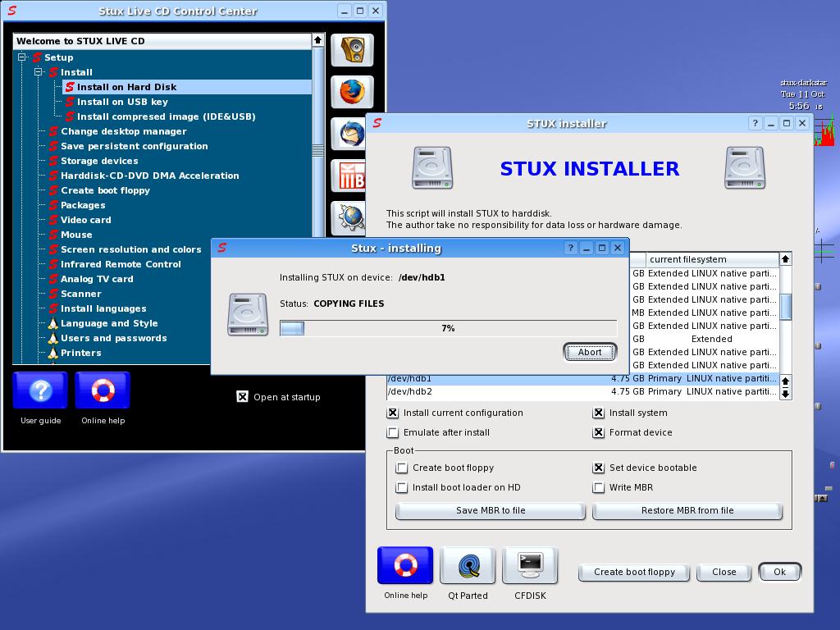This screenshot has width=840, height=630.
Task: Select /dev/hdb2 partition row
Action: [582, 391]
